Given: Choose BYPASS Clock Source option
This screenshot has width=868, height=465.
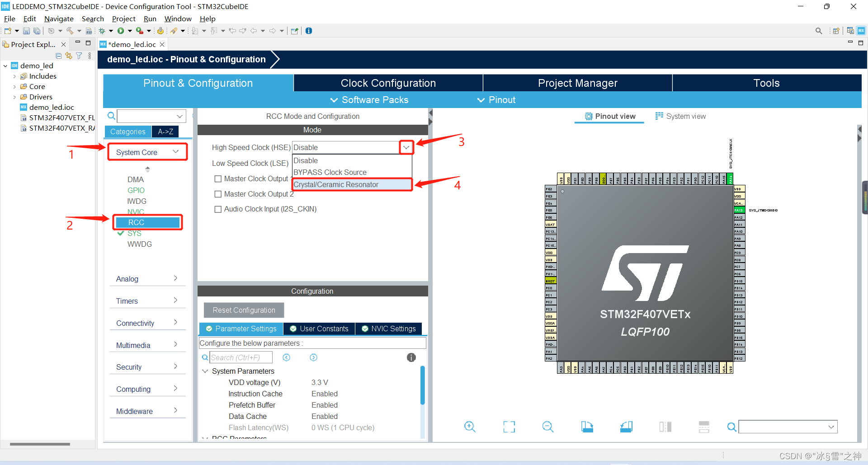Looking at the screenshot, I should click(x=352, y=172).
